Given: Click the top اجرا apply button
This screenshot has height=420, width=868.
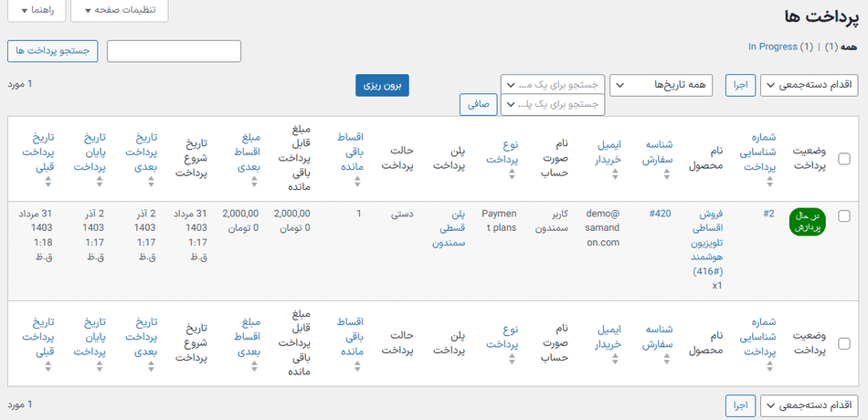Looking at the screenshot, I should (741, 86).
